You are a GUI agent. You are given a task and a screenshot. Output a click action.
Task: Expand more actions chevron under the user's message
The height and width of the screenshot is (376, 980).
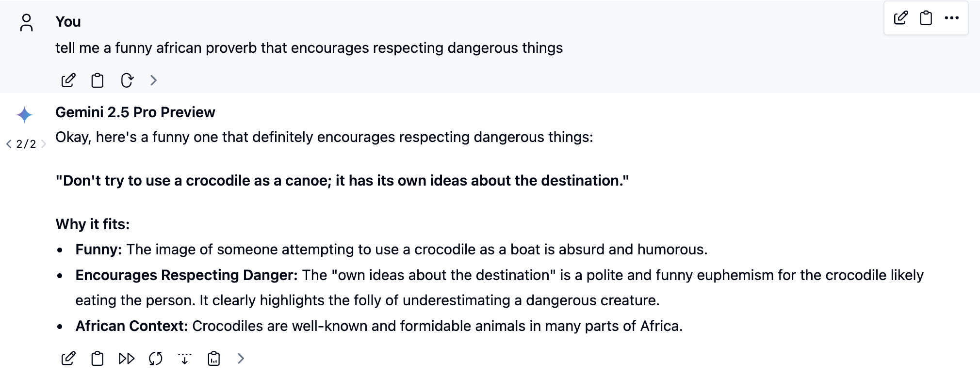(x=154, y=80)
